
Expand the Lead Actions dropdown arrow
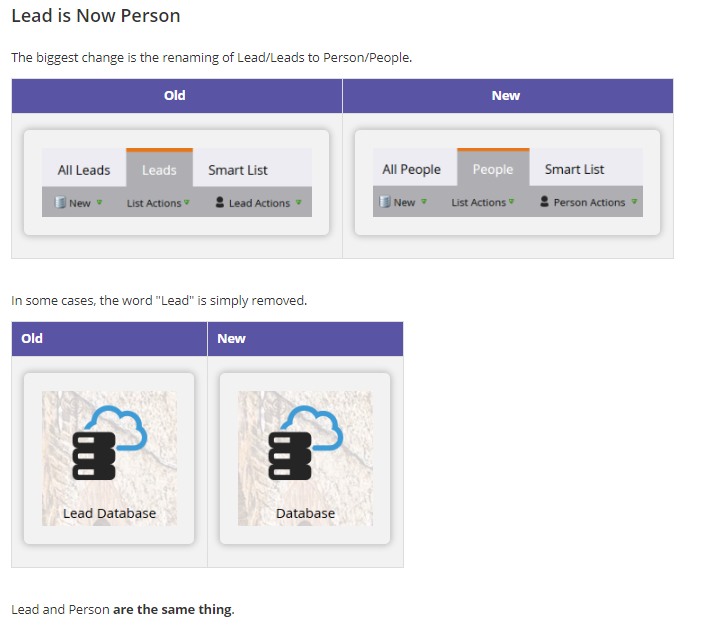click(298, 203)
